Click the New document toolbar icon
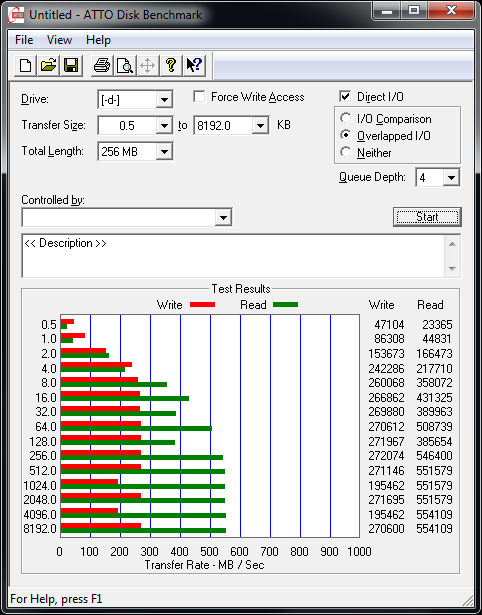Viewport: 482px width, 615px height. point(25,65)
